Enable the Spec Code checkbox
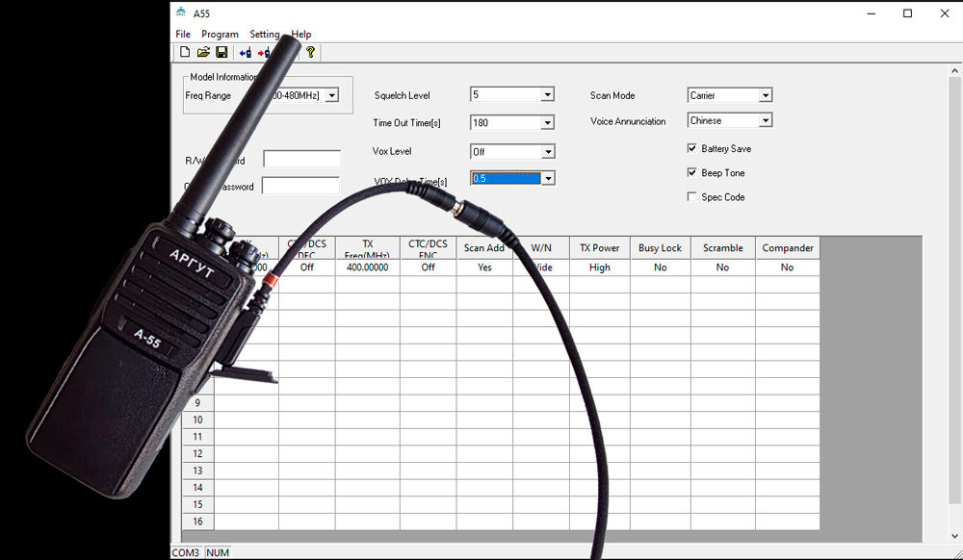Screen dimensions: 963x560 tap(691, 197)
